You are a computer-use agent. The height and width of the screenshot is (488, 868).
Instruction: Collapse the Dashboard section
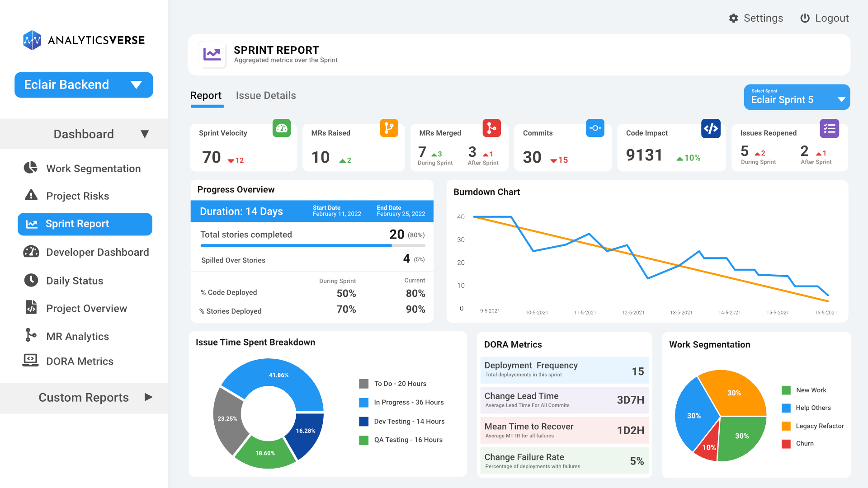coord(144,134)
